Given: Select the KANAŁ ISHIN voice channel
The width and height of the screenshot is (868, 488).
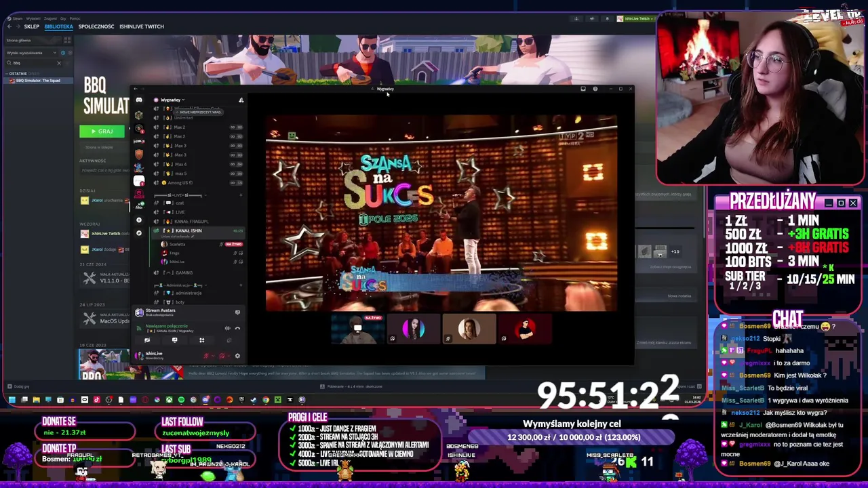Looking at the screenshot, I should 197,231.
